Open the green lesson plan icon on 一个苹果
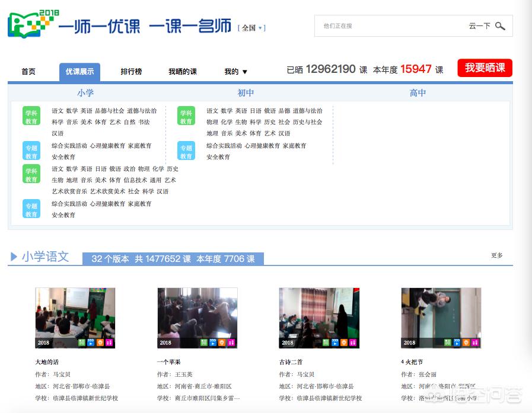532x413 pixels. coord(204,342)
